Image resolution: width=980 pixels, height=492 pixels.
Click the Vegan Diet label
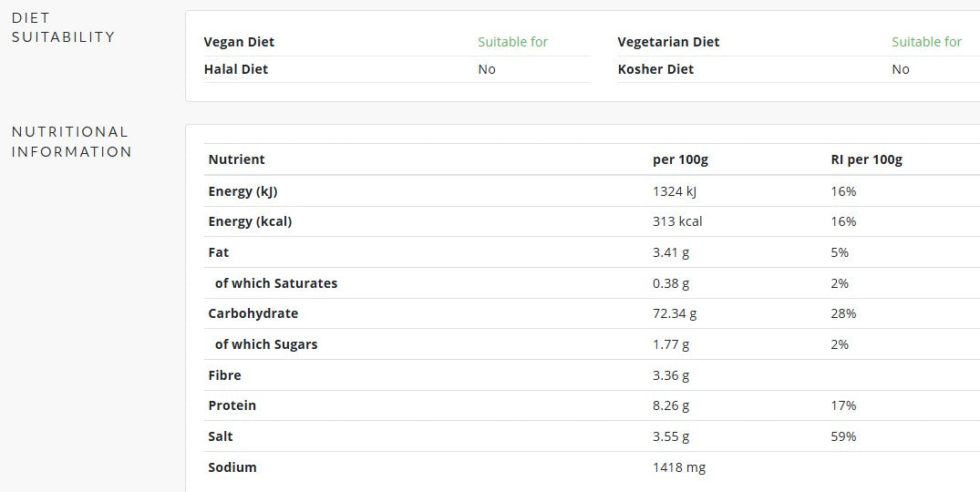pyautogui.click(x=239, y=42)
